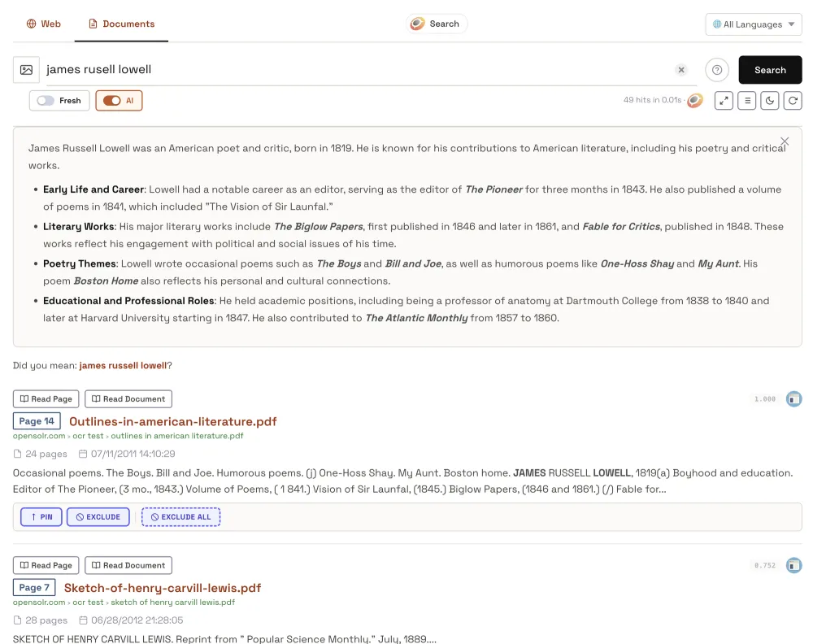Read Document for Sketch-of-henry-carvill-lewis result

(128, 565)
